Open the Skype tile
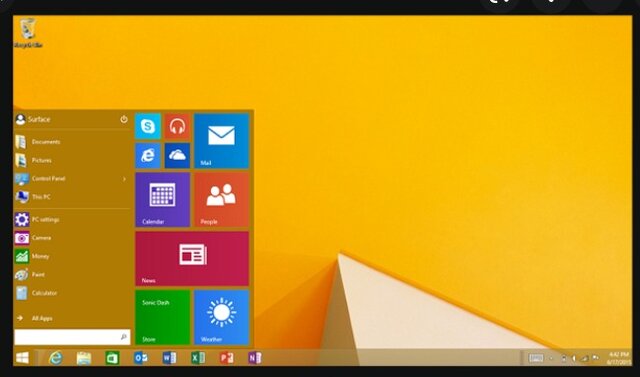 coord(148,126)
